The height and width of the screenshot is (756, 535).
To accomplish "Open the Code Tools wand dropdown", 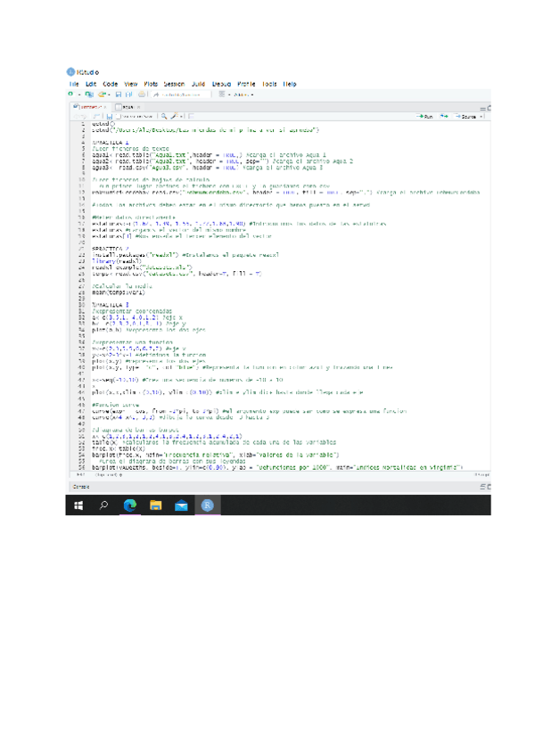I will pyautogui.click(x=177, y=116).
